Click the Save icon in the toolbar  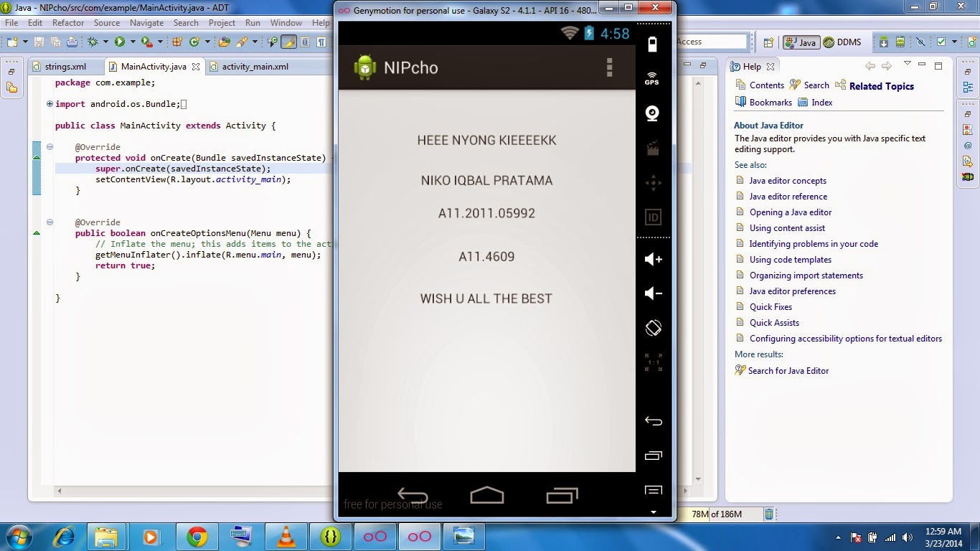coord(39,42)
